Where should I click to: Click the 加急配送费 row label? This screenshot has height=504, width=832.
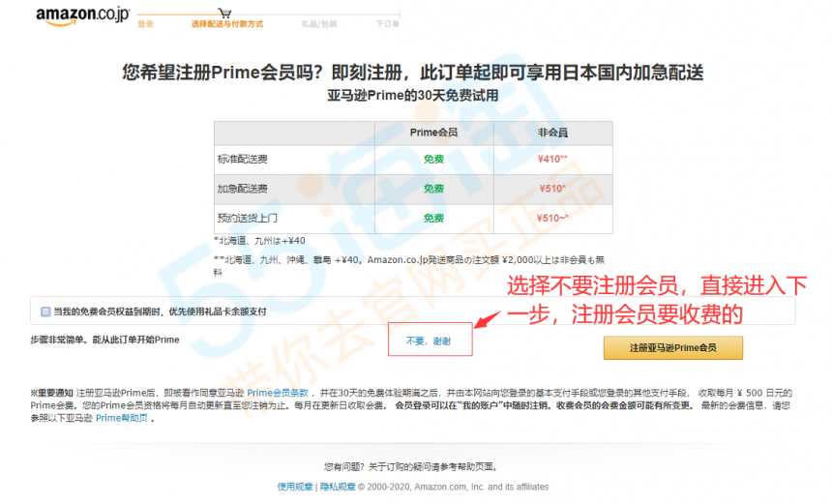[243, 189]
